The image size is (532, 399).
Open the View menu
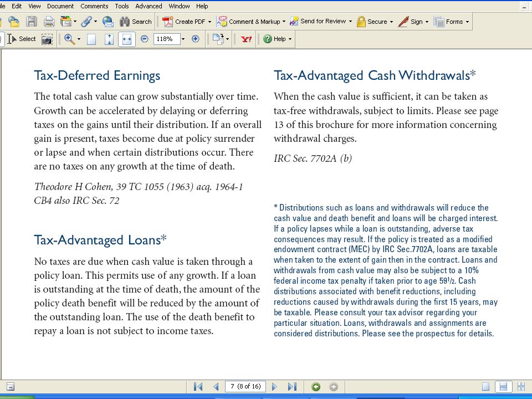(x=34, y=6)
